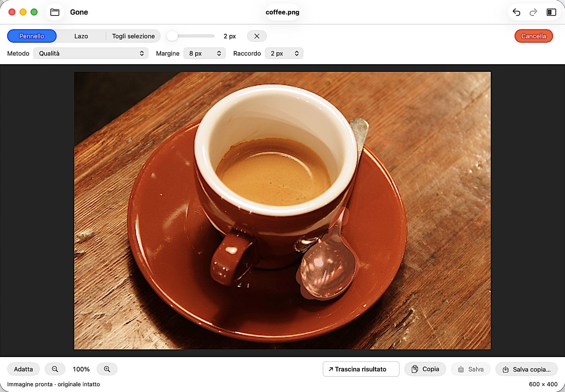Click the Adatta fit button
The height and width of the screenshot is (392, 565).
click(x=23, y=369)
